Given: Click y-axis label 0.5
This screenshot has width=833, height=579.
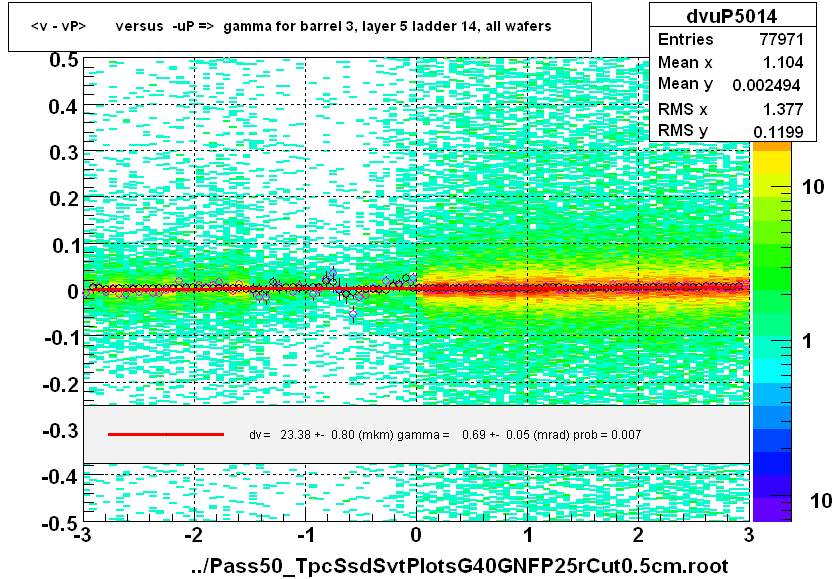Looking at the screenshot, I should [x=63, y=60].
